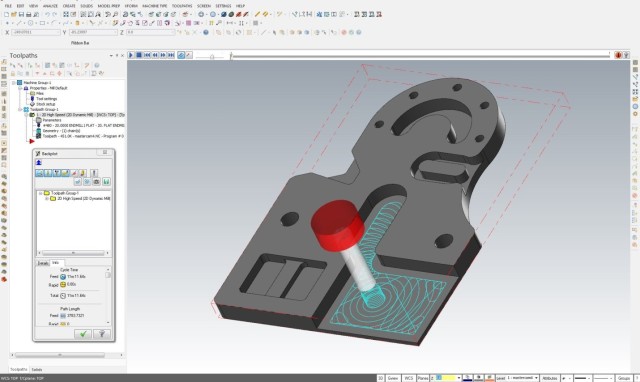Click the Backplot tree horizontal scrollbar
Screen dimensions: 640x382
(73, 253)
